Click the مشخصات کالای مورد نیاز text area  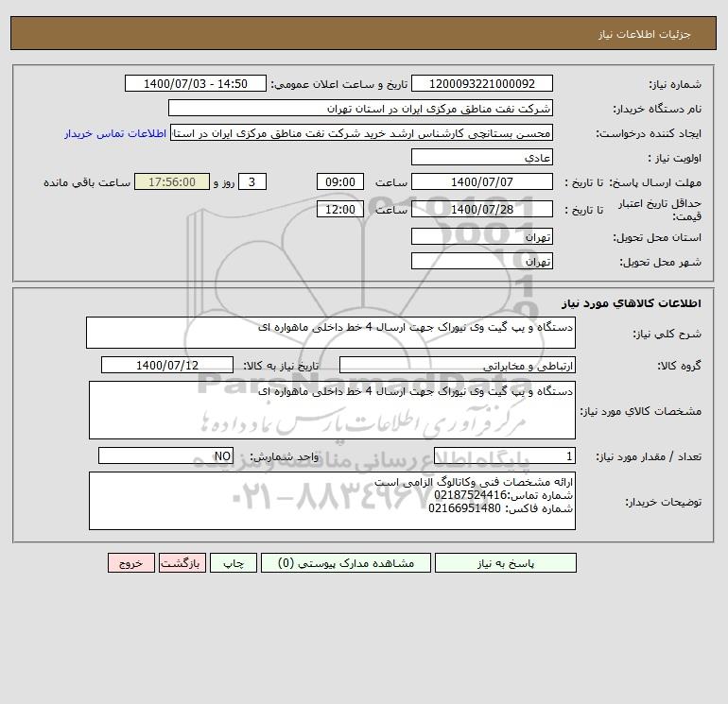(x=332, y=410)
